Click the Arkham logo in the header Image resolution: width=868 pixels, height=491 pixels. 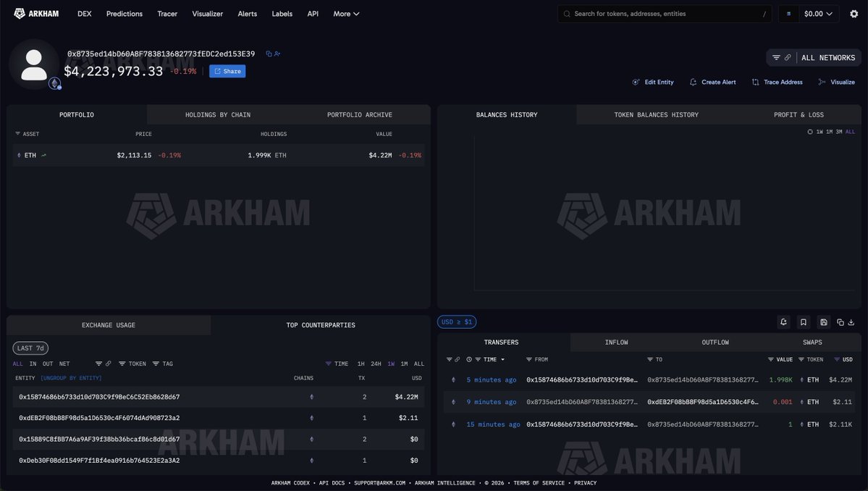tap(36, 13)
